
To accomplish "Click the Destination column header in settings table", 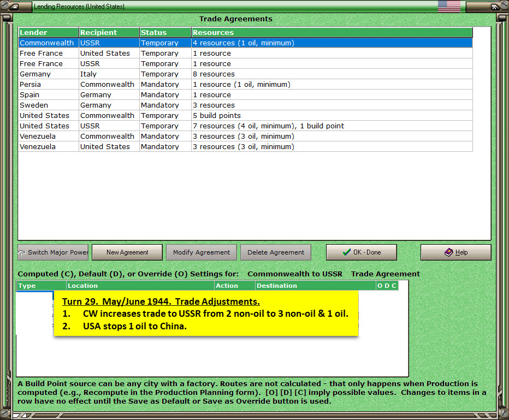I will [315, 286].
